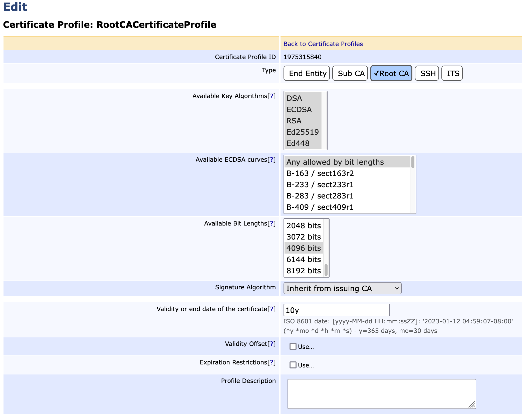Open help for Expiration Restrictions
The image size is (522, 420).
click(x=272, y=362)
